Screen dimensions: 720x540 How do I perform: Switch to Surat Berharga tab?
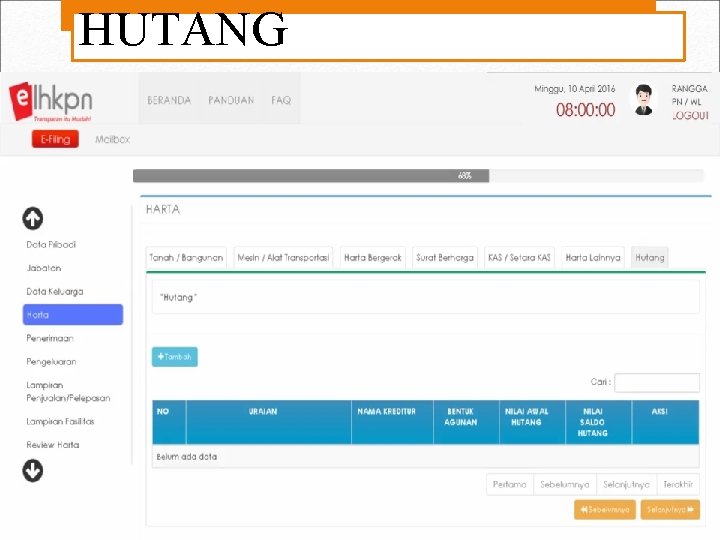[445, 258]
